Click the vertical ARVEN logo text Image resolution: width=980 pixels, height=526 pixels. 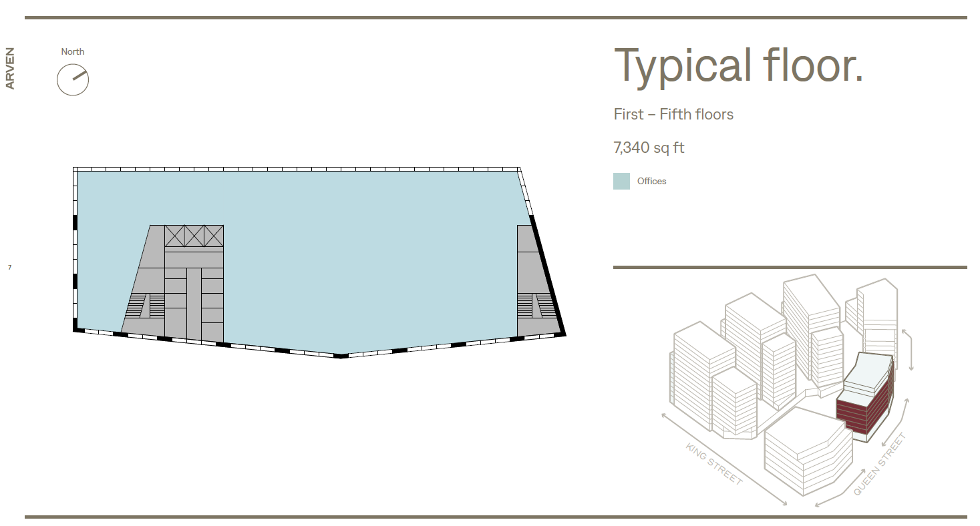click(10, 68)
